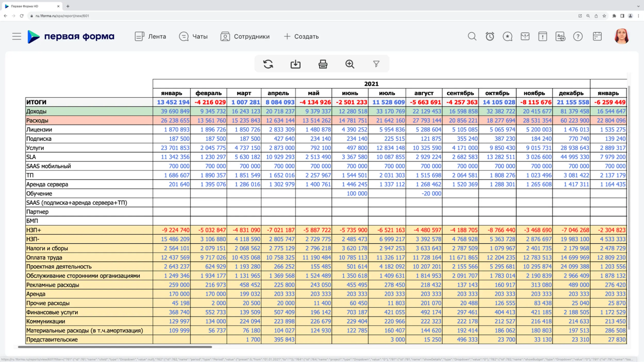
Task: Click the Рекламные расходы row label
Action: click(52, 285)
